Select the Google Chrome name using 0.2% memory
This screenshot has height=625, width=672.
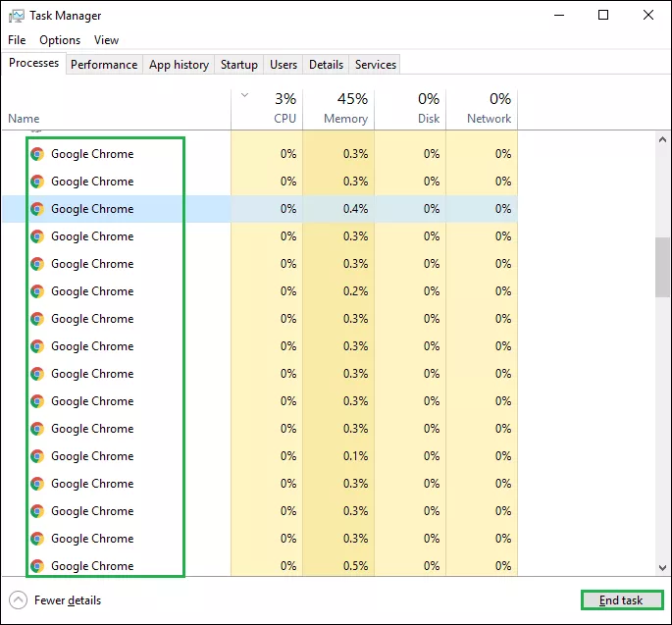(x=92, y=291)
